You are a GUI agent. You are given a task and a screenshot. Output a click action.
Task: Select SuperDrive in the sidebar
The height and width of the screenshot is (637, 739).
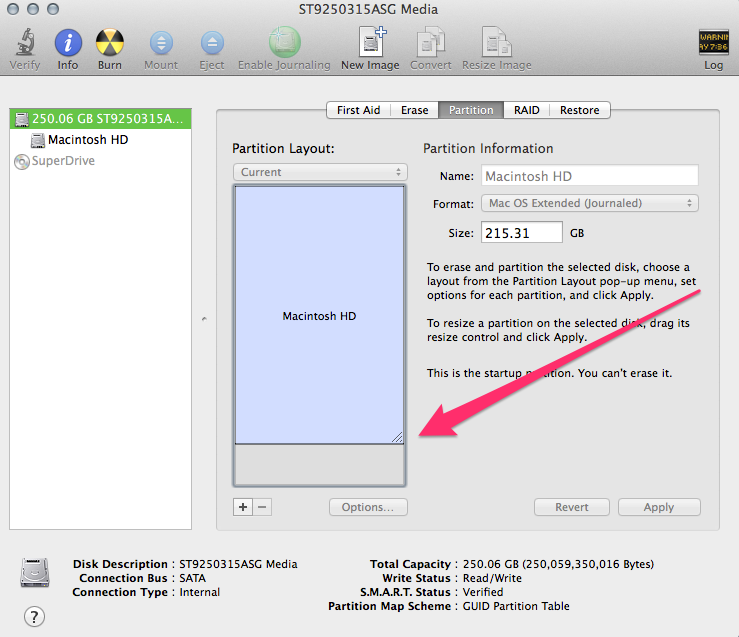[63, 161]
